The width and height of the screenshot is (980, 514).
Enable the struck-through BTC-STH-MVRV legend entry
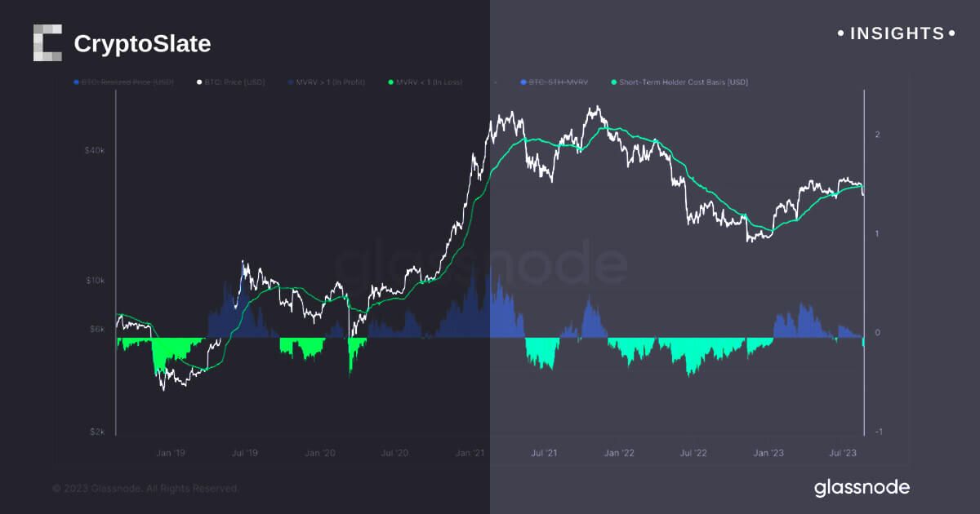pyautogui.click(x=559, y=82)
